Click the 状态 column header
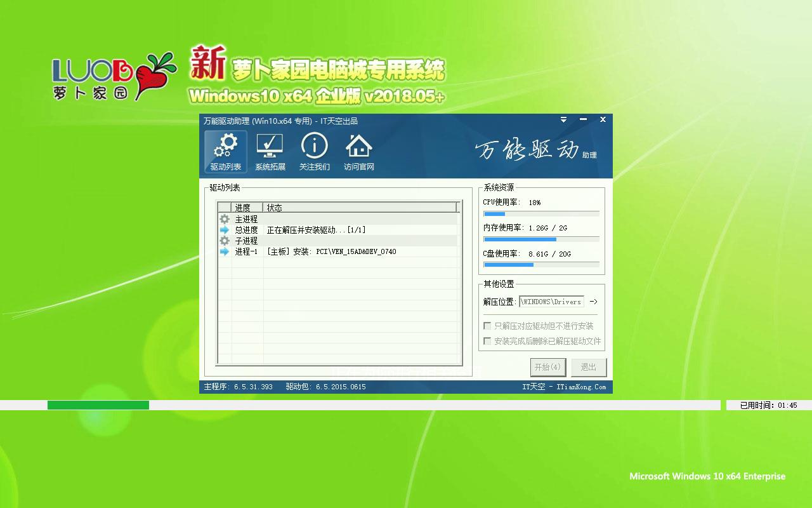The height and width of the screenshot is (508, 812). 360,208
